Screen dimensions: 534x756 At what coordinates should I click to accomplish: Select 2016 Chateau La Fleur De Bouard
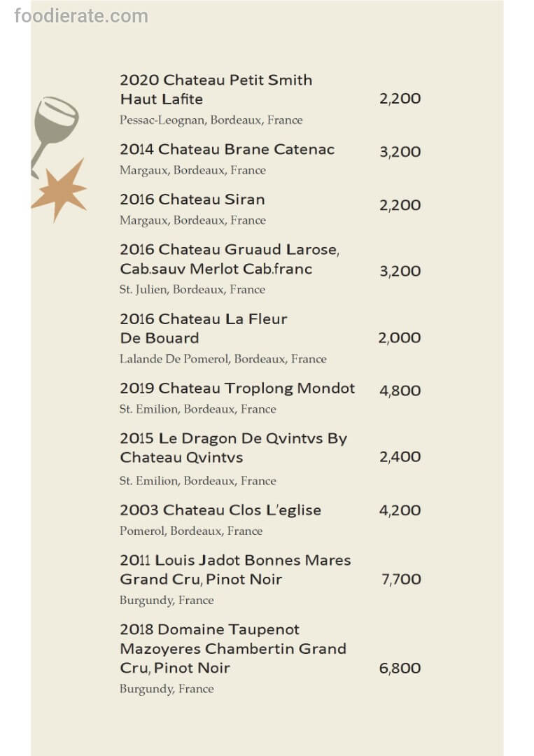pyautogui.click(x=203, y=328)
